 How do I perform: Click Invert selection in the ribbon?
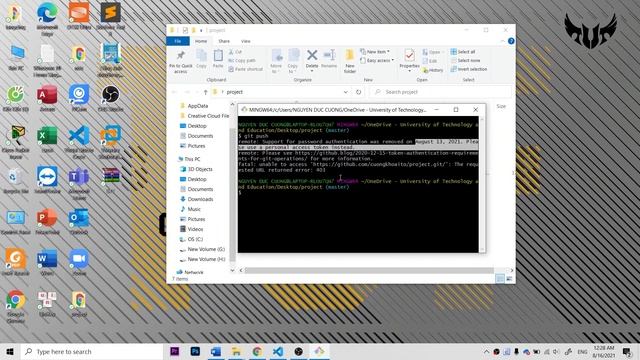pyautogui.click(x=469, y=69)
